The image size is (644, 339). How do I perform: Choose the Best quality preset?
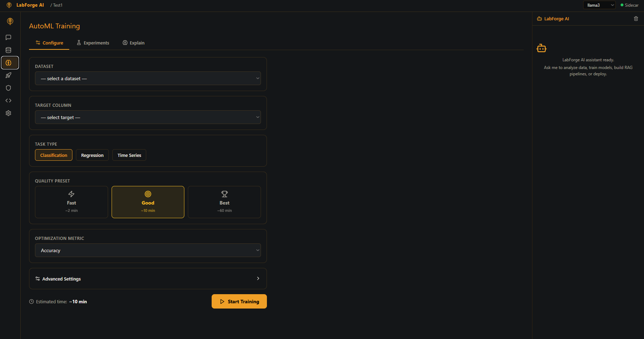[224, 202]
